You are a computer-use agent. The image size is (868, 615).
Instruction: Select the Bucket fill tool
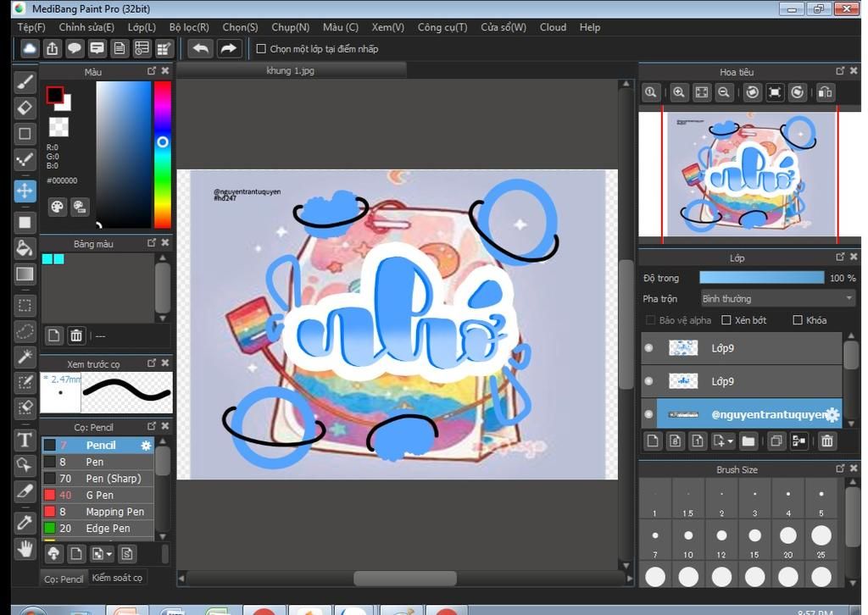(25, 248)
